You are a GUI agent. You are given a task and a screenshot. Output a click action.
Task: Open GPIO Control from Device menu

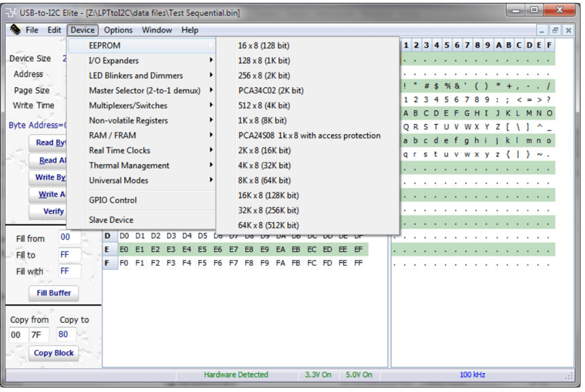click(x=112, y=200)
